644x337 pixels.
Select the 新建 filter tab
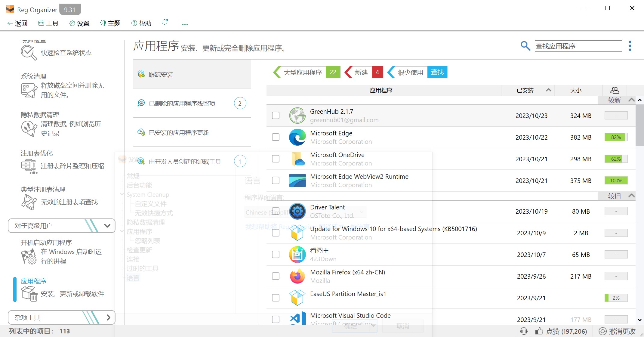[x=364, y=72]
